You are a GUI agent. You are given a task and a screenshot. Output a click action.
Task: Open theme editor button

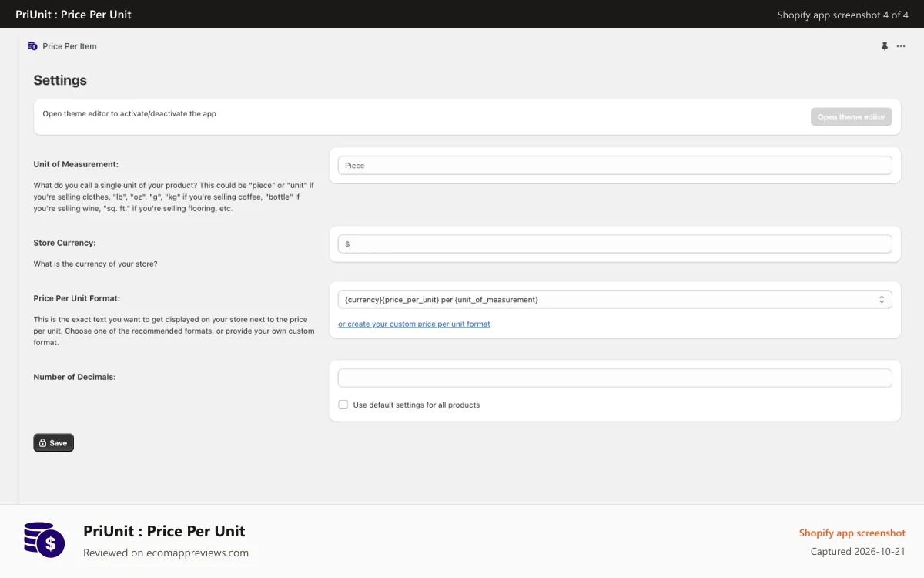(x=851, y=117)
